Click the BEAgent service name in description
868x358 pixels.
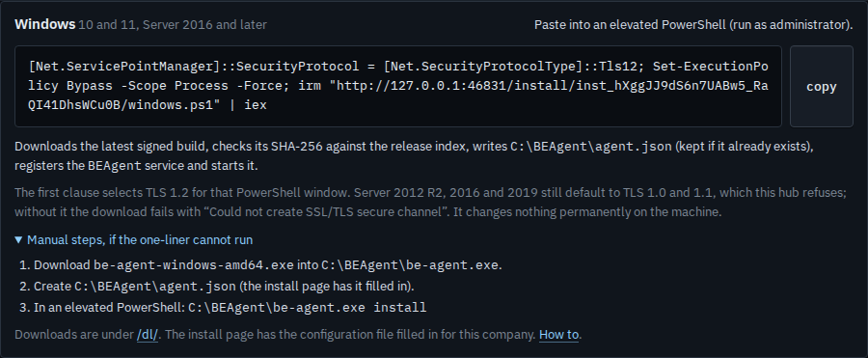click(x=115, y=166)
